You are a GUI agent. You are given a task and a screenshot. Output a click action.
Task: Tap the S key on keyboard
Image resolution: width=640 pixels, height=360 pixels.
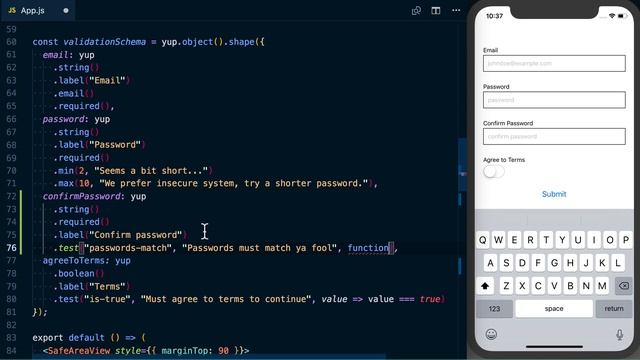506,263
